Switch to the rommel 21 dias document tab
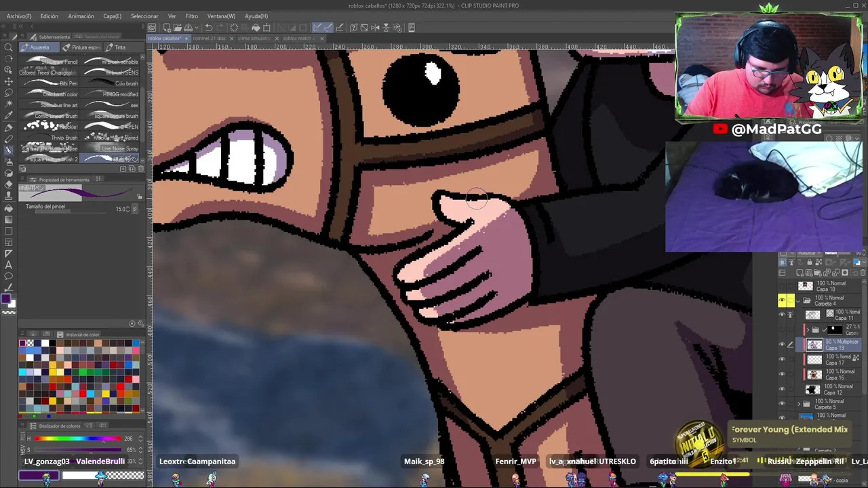868x488 pixels. 209,39
